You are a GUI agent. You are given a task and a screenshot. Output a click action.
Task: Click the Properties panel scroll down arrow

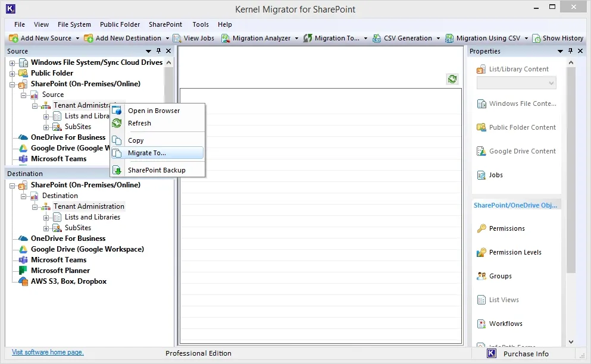[571, 342]
